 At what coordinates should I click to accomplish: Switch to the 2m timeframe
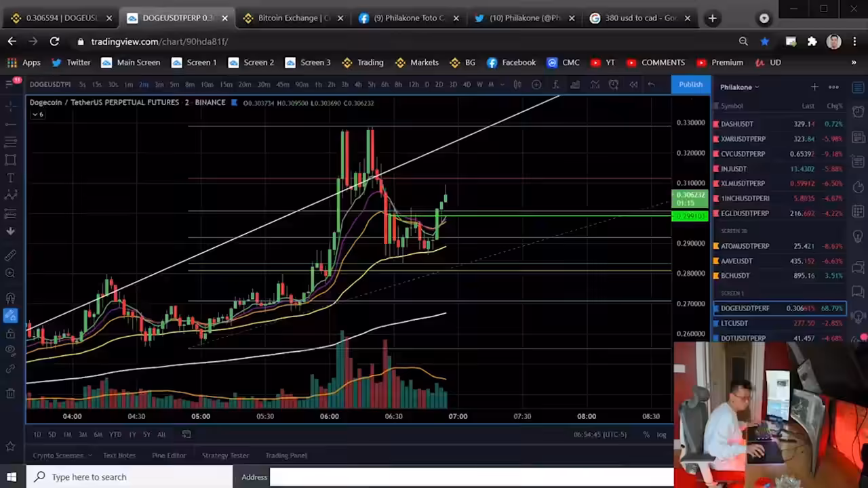pyautogui.click(x=144, y=85)
